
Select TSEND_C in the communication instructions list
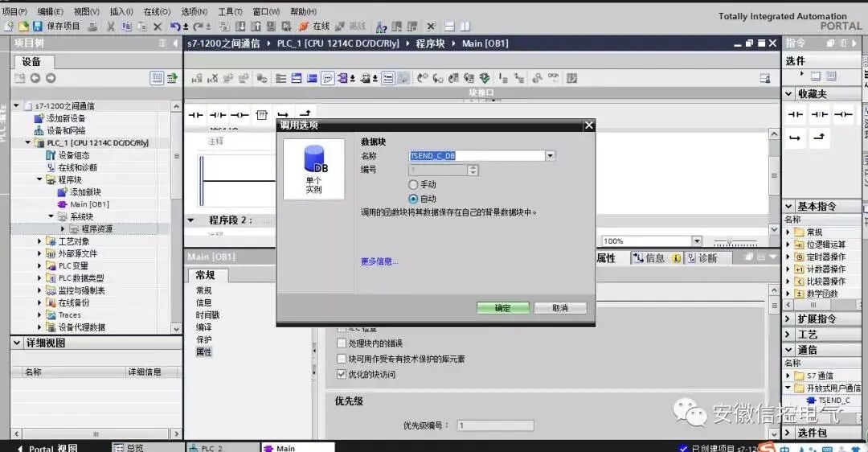(833, 401)
